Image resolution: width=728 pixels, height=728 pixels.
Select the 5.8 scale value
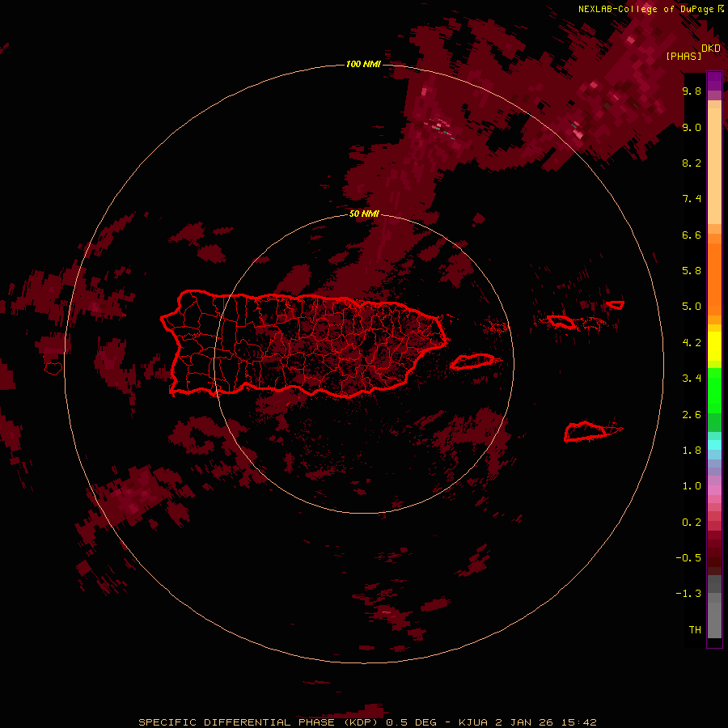pos(692,271)
